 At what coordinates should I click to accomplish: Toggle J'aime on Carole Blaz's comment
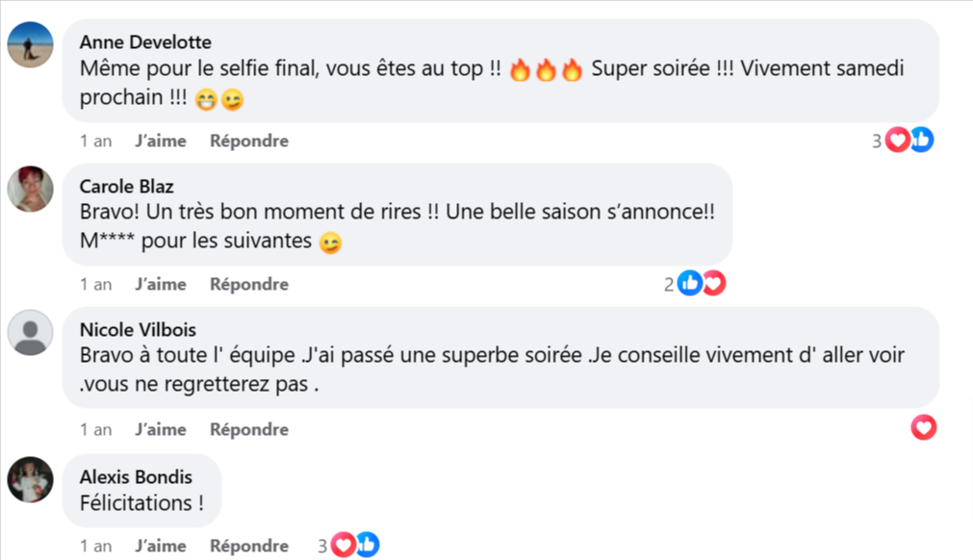pos(161,284)
